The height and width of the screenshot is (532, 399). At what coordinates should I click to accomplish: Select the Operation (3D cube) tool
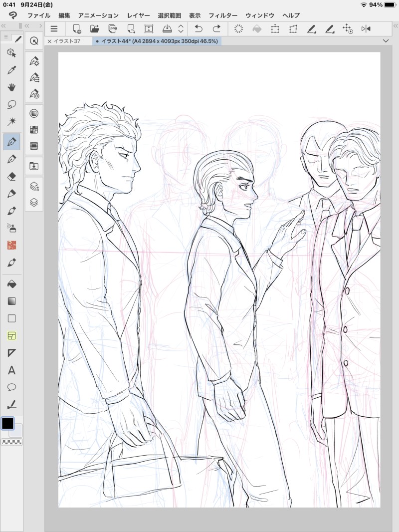[11, 53]
